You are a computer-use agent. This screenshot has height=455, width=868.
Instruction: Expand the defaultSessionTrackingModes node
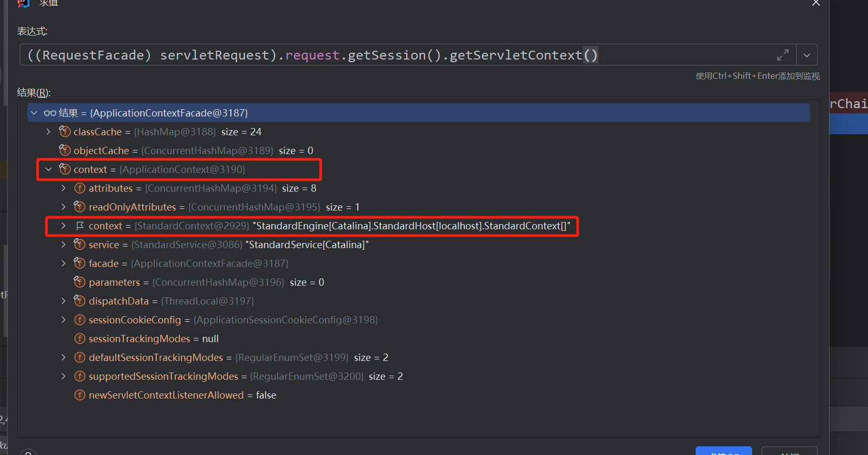[64, 357]
